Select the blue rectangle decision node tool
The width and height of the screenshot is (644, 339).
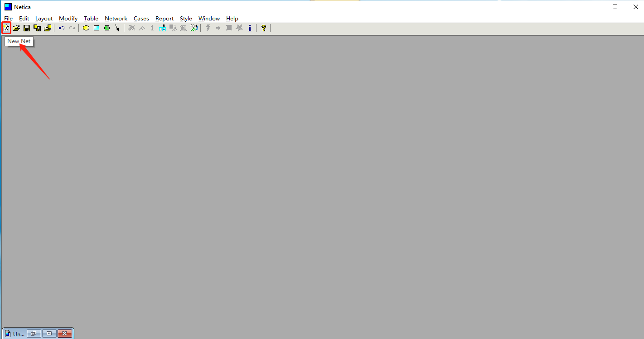[97, 28]
